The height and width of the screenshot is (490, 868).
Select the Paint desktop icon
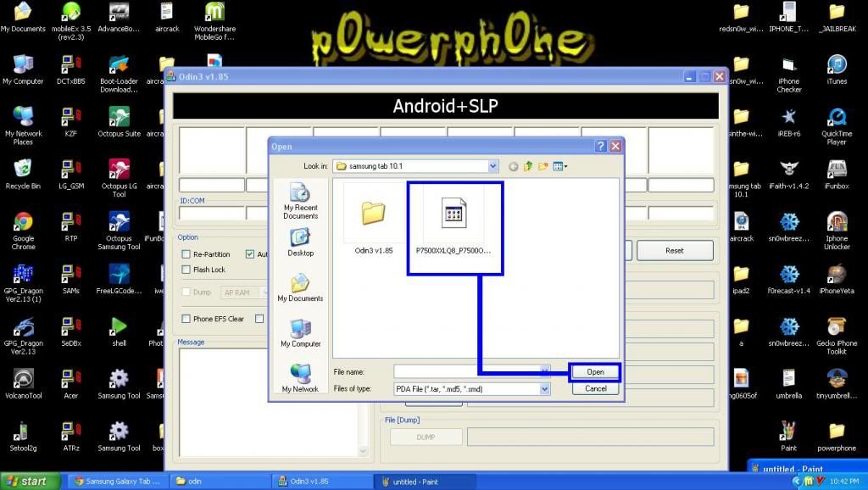point(789,437)
